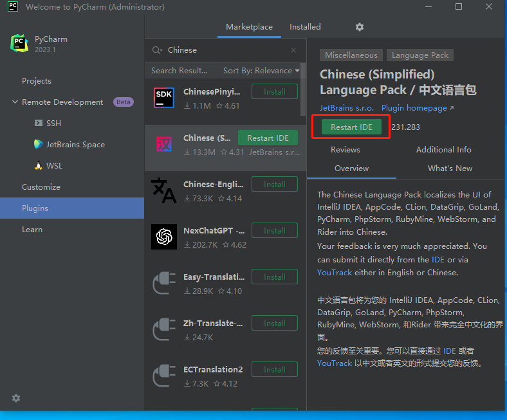
Task: Click the Zh-Translate plug icon
Action: click(164, 329)
